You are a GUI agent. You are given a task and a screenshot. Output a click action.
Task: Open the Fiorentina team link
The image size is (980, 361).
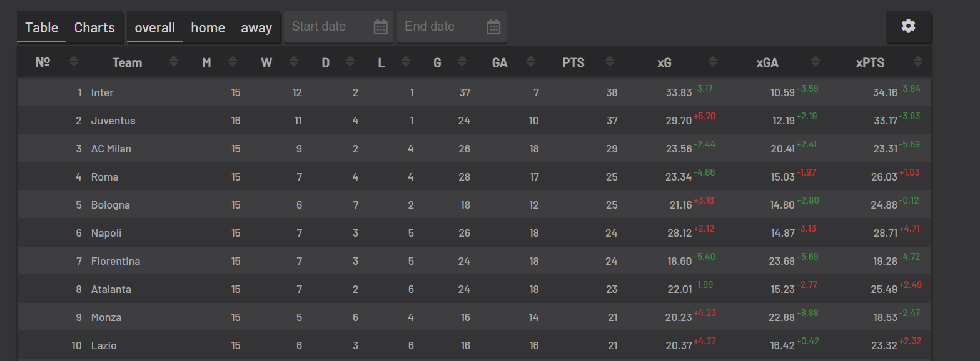(116, 261)
